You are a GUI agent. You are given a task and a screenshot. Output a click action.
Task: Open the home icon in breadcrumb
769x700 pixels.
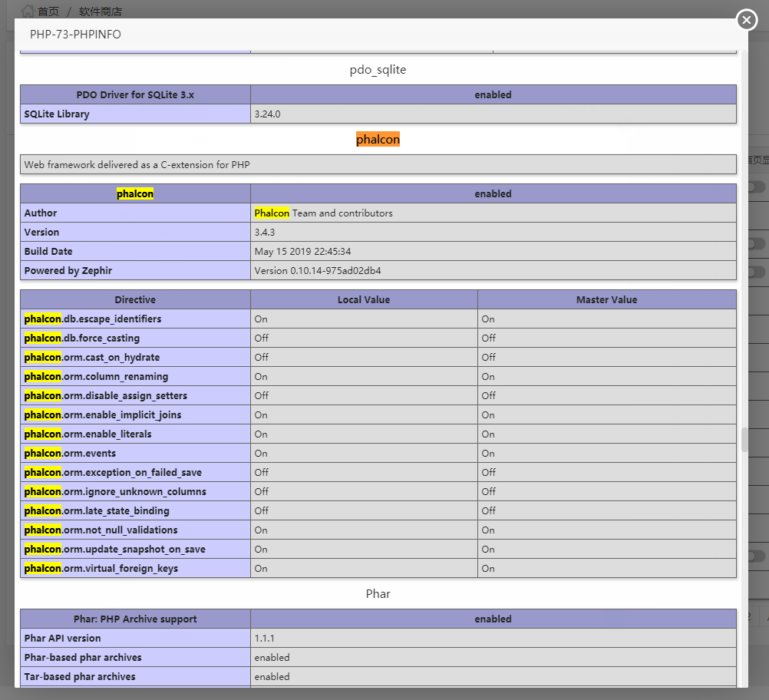(28, 11)
